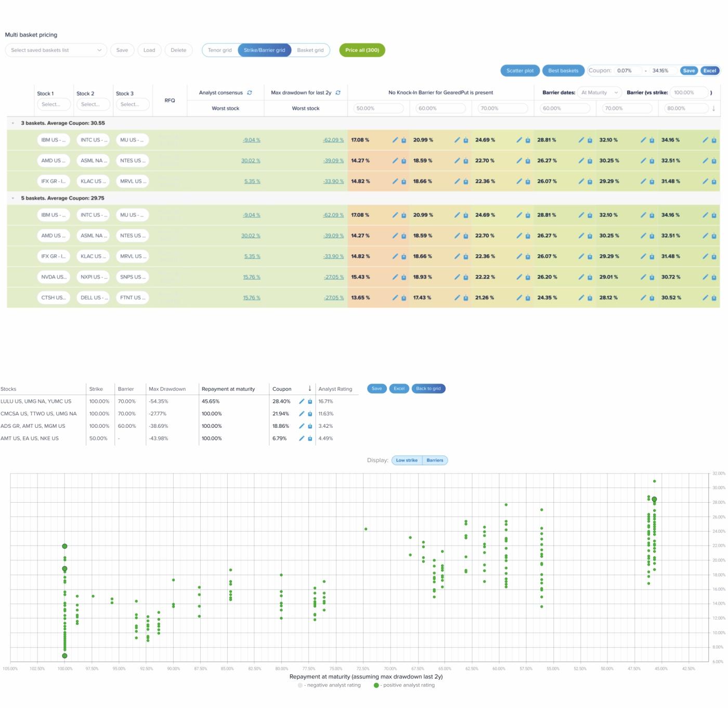
Task: Open the Select saved baskets list dropdown
Action: pos(56,50)
